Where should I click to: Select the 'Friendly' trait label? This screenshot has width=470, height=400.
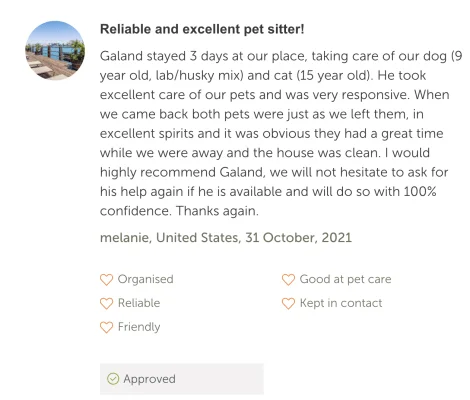pos(139,327)
